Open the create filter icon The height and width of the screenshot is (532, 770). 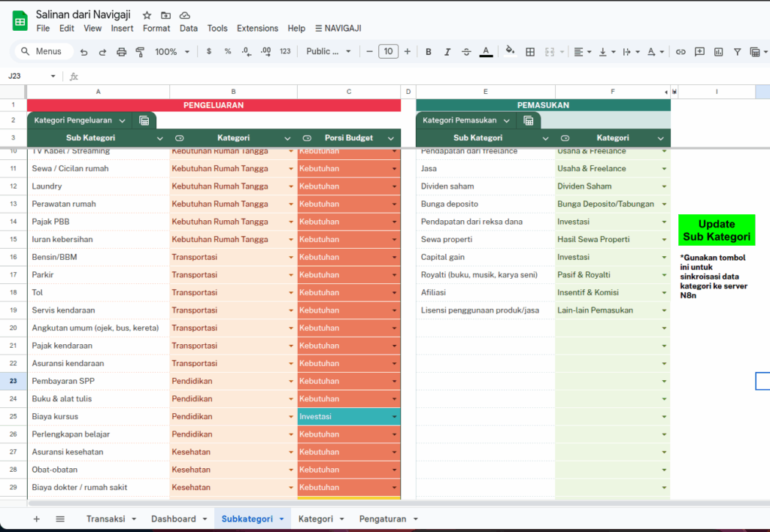coord(737,52)
